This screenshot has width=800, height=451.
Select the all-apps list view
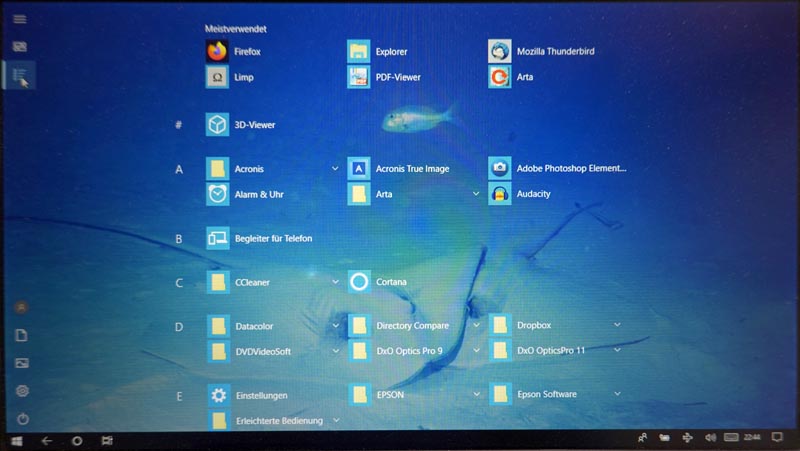pyautogui.click(x=20, y=76)
